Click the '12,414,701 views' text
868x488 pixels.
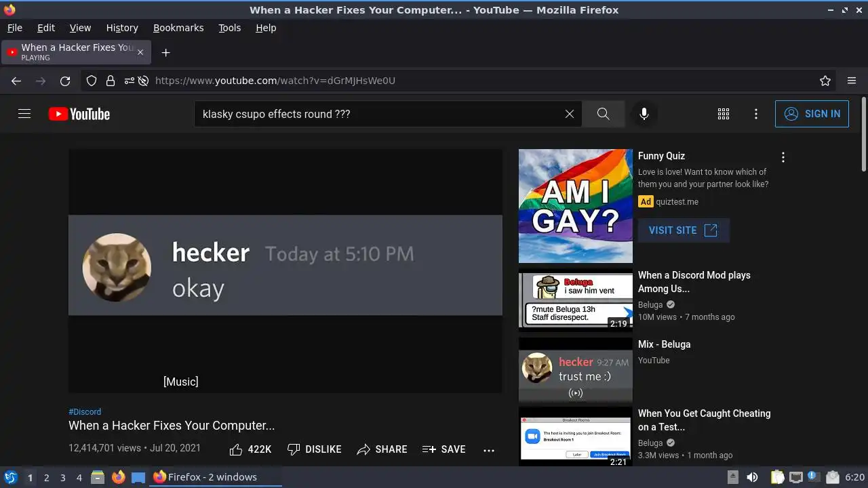click(x=104, y=448)
